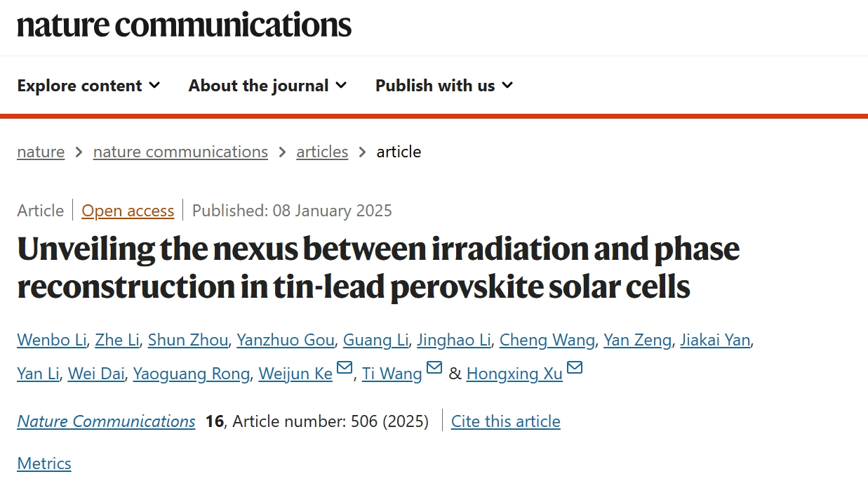Open the nature communications breadcrumb link
This screenshot has height=493, width=868.
pos(180,152)
